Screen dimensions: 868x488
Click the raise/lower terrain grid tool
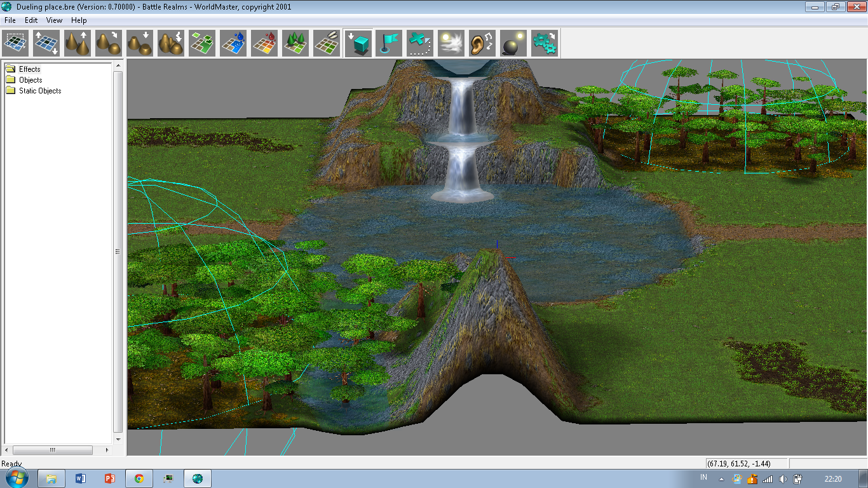coord(46,43)
